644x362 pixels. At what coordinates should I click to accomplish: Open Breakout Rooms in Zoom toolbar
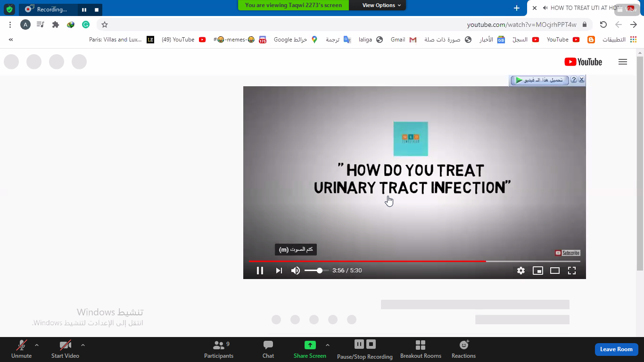coord(421,349)
